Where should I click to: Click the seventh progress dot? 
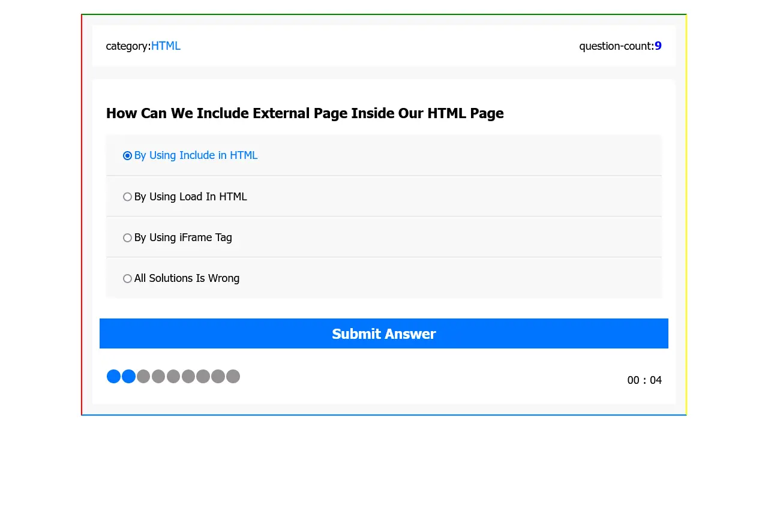point(203,377)
